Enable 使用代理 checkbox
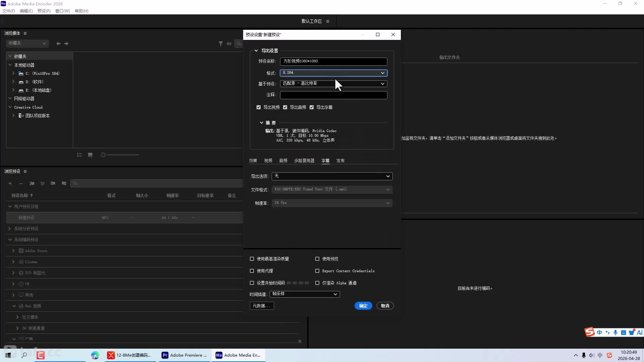 [x=252, y=271]
